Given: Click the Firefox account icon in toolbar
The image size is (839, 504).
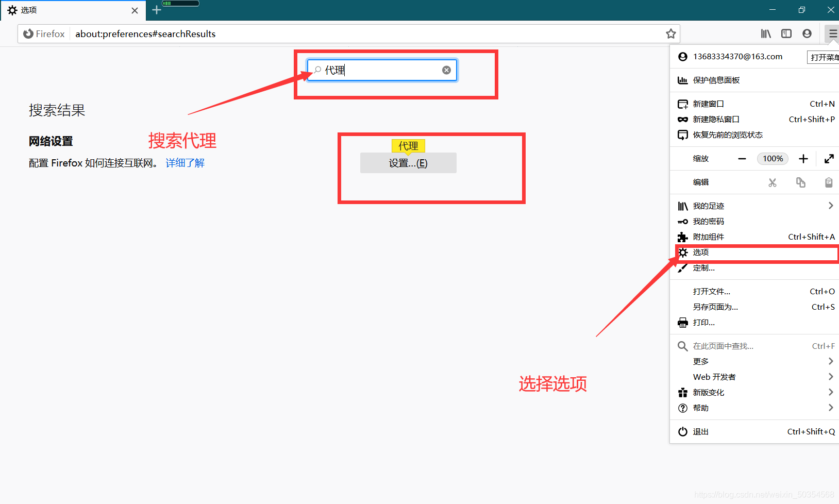Looking at the screenshot, I should point(807,33).
